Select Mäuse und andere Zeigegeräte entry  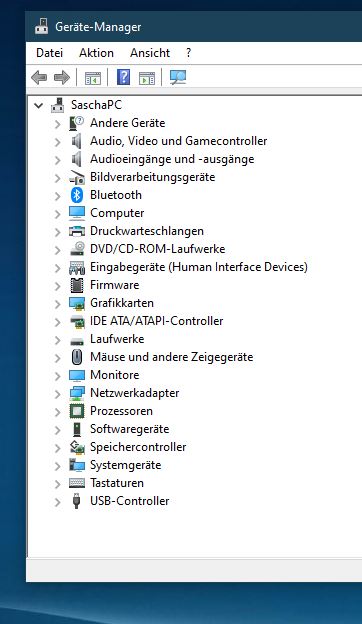(171, 357)
